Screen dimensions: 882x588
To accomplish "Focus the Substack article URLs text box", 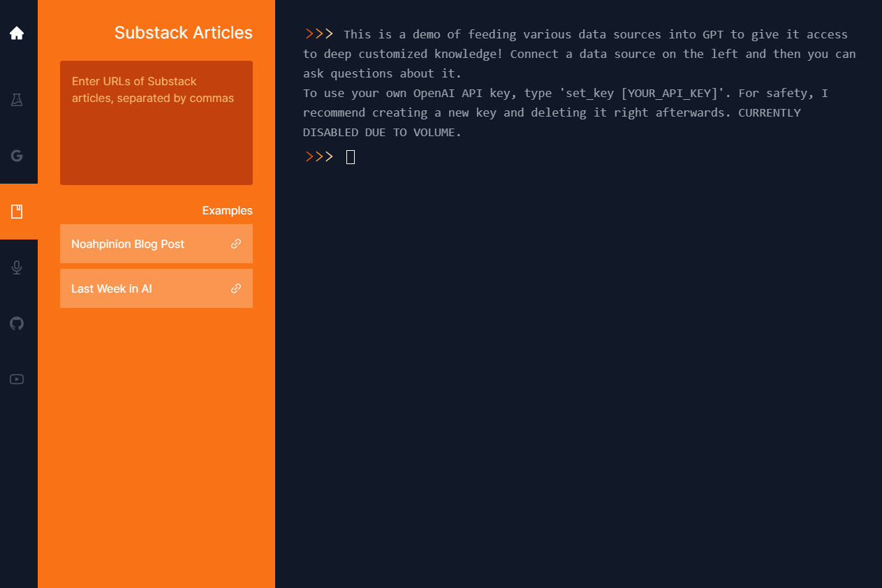I will click(156, 123).
